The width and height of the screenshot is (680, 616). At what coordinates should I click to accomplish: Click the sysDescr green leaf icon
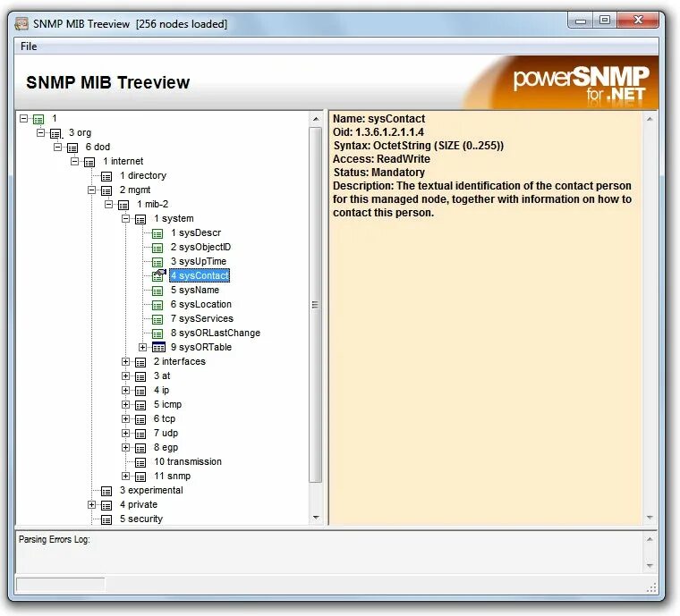[x=157, y=233]
